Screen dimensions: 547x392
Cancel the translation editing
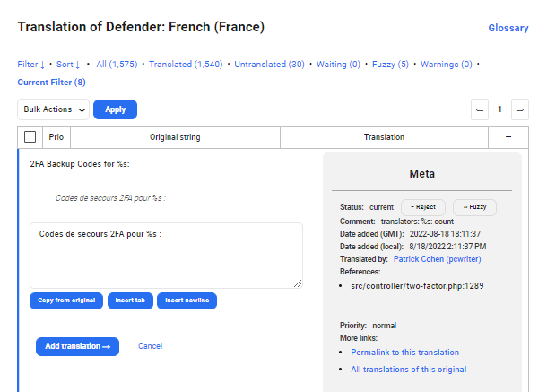click(150, 346)
